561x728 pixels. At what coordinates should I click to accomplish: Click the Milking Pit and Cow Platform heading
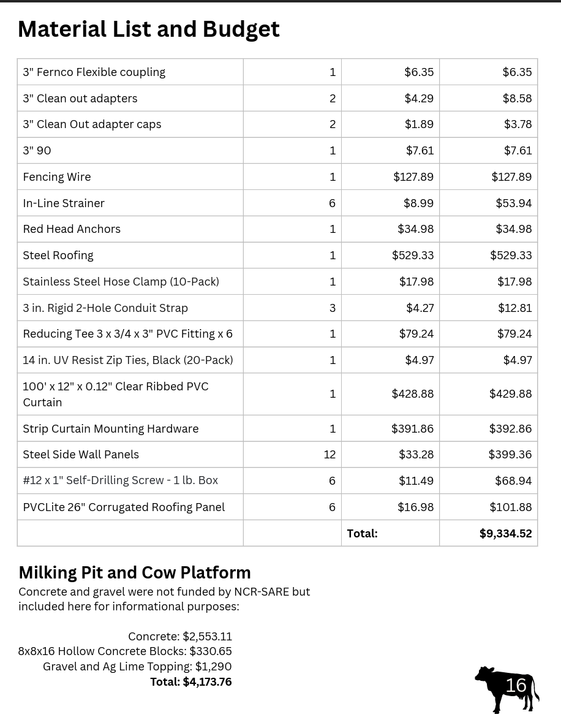135,572
